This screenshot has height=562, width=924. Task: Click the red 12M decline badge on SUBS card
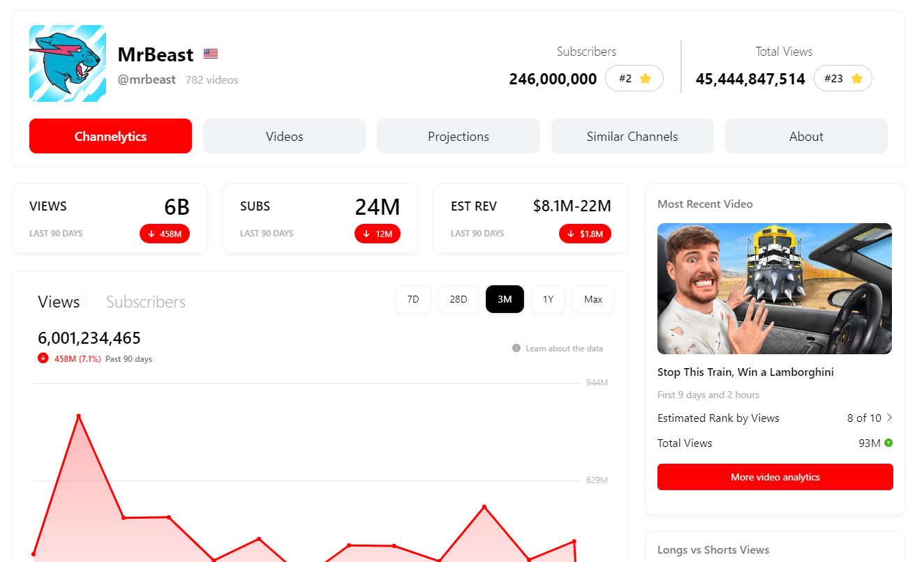(x=378, y=234)
